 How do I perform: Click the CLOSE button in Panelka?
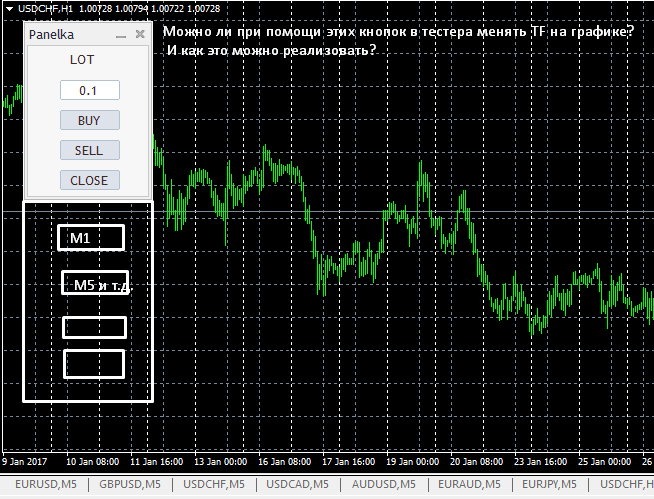click(90, 180)
